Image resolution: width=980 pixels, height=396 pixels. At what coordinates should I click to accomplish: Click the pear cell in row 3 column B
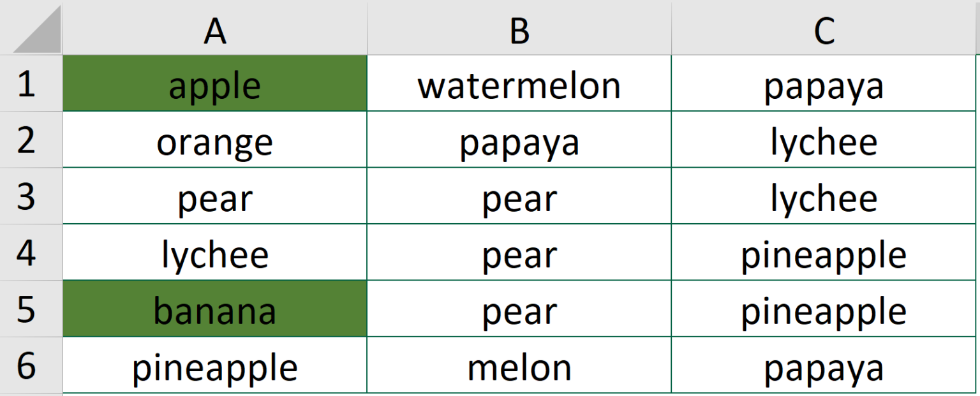click(520, 198)
